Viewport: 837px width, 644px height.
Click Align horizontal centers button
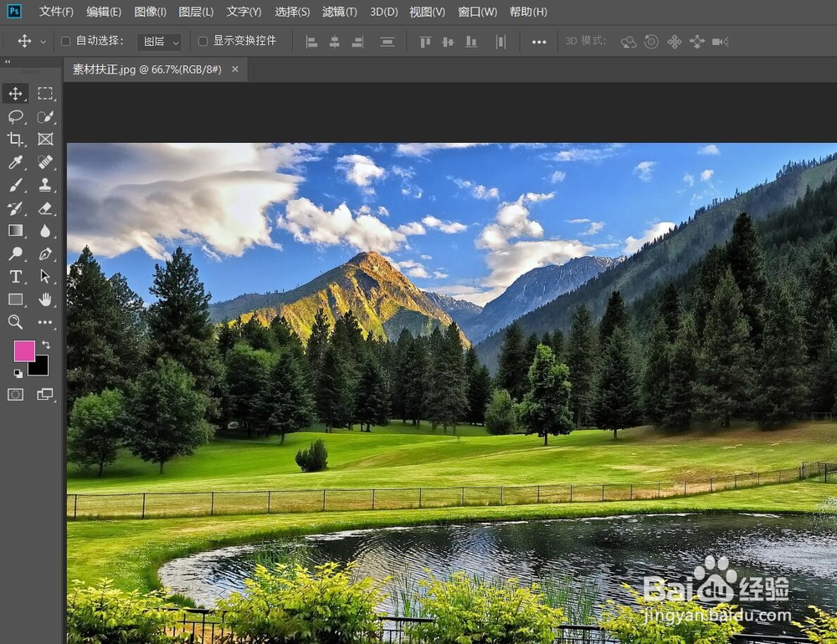click(335, 42)
